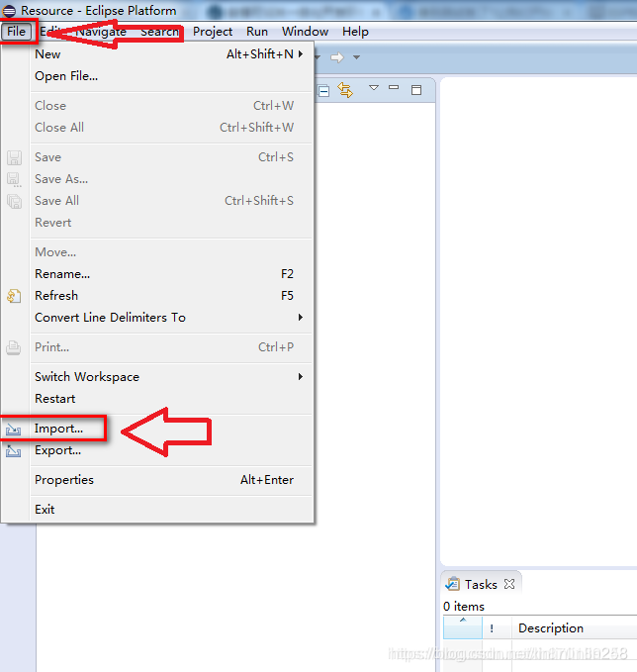Click Refresh menu entry
Screen dimensions: 637x672
pyautogui.click(x=171, y=296)
